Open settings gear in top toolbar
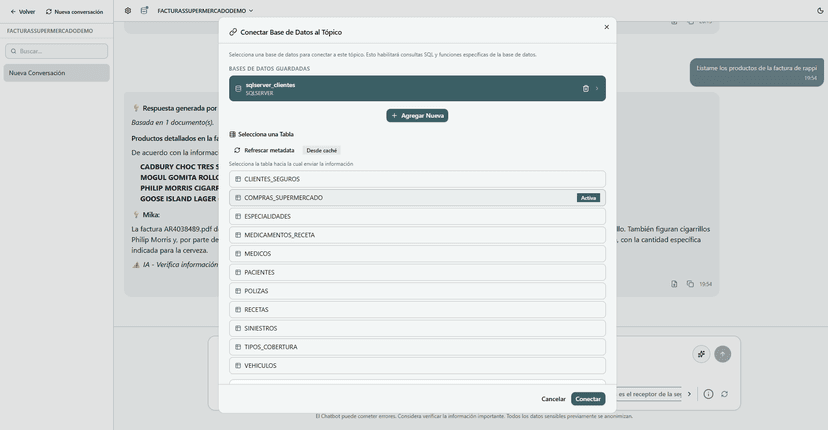 [x=128, y=11]
